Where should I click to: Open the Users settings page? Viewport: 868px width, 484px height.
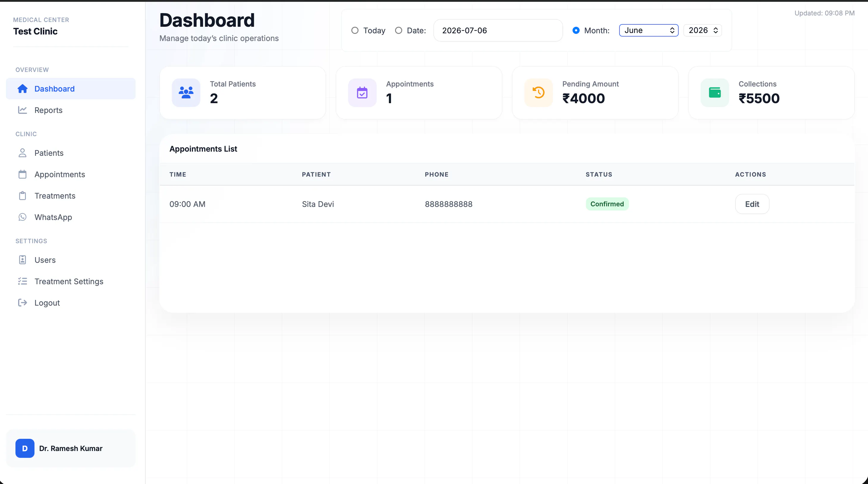[71, 260]
